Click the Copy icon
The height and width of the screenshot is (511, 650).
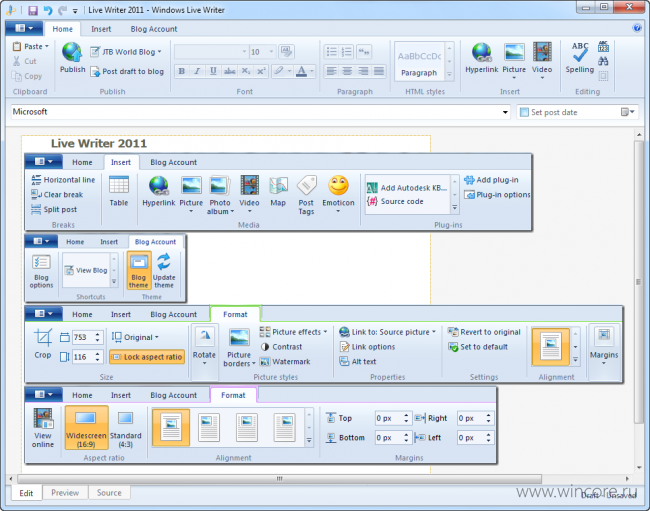[x=17, y=76]
